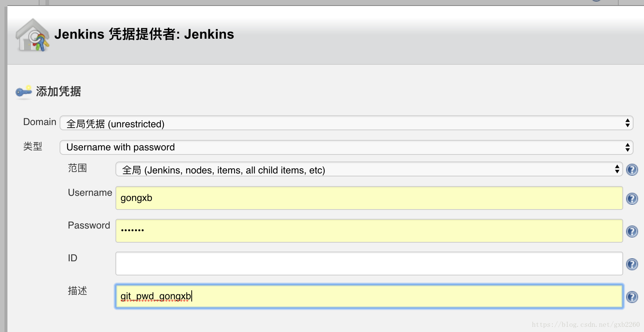Expand the 类型 dropdown set to Username with password
644x332 pixels.
pyautogui.click(x=346, y=147)
